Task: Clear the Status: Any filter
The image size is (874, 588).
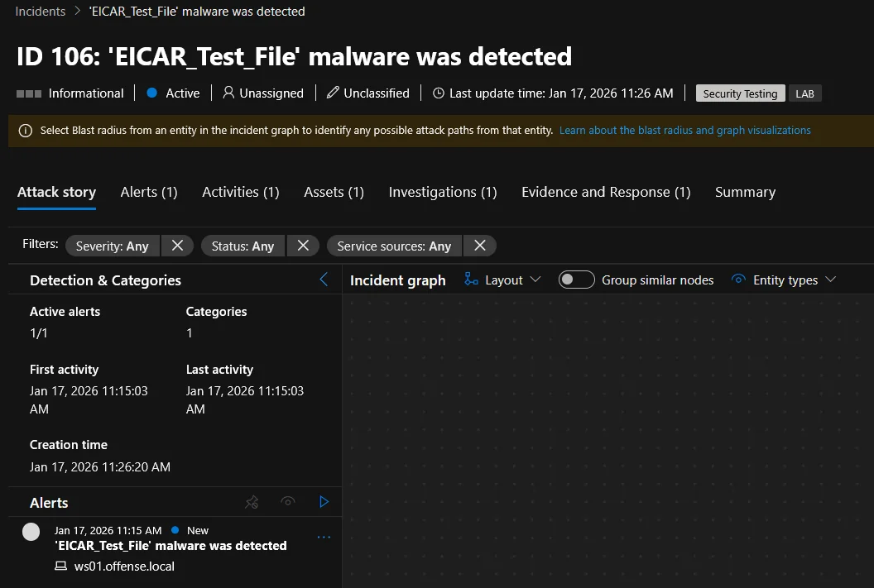Action: click(x=303, y=246)
